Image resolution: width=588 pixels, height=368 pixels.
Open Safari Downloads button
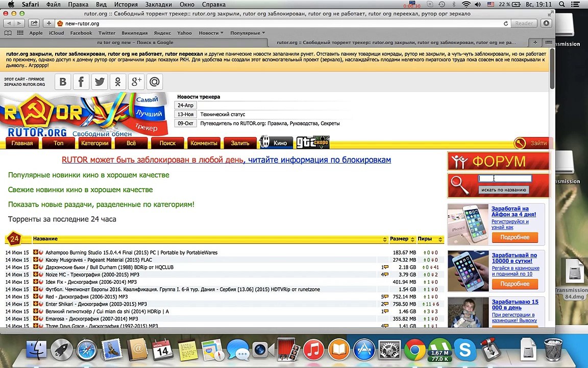[546, 24]
